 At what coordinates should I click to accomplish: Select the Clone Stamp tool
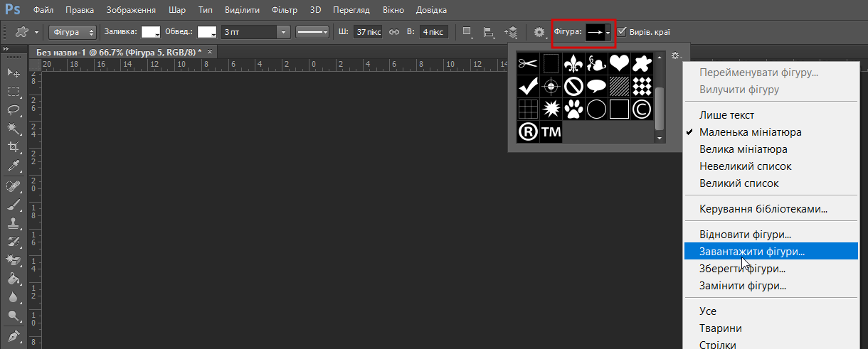click(x=13, y=223)
